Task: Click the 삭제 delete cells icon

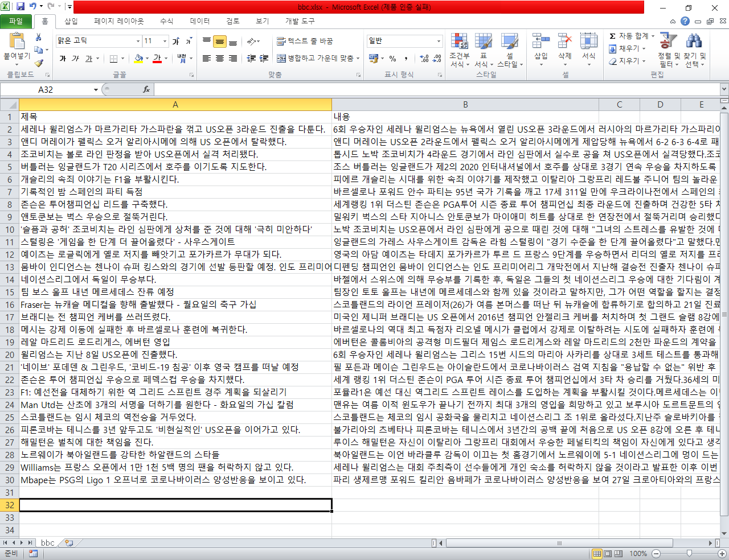Action: (x=564, y=42)
